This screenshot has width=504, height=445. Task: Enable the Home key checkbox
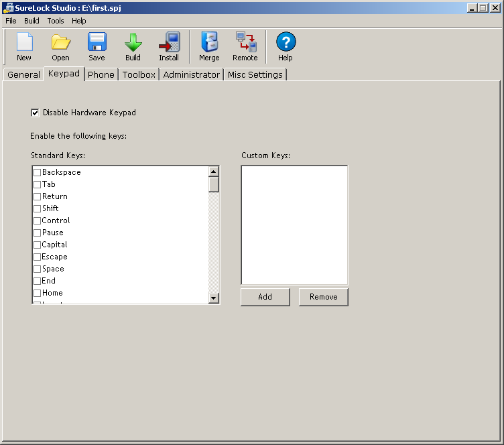[x=38, y=293]
